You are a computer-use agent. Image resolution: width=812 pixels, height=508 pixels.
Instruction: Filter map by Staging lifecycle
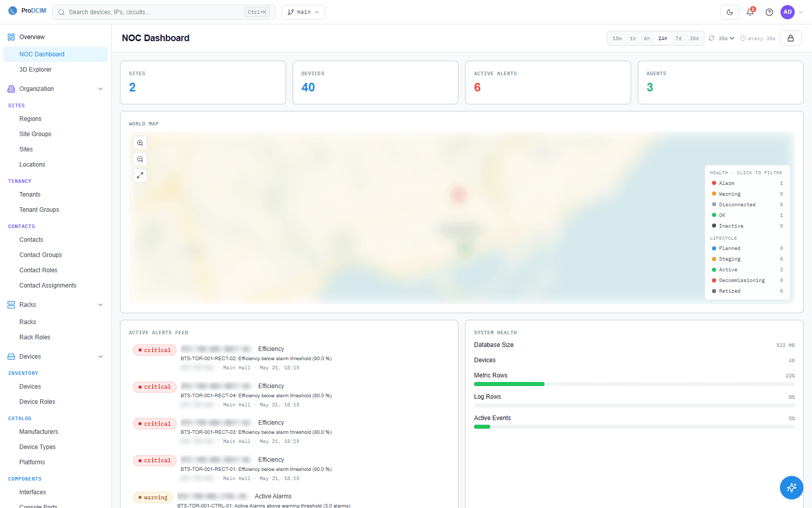pos(748,259)
